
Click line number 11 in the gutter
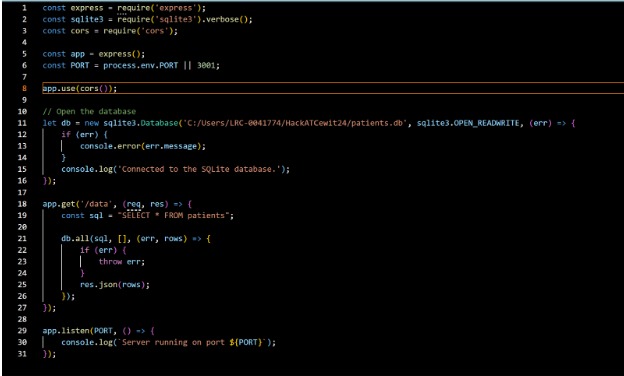pos(22,123)
